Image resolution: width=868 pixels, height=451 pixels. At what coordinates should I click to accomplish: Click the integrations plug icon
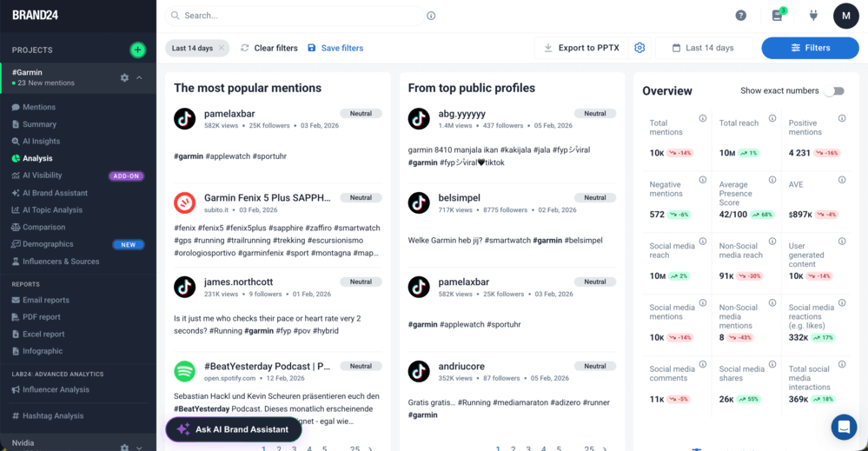(814, 16)
